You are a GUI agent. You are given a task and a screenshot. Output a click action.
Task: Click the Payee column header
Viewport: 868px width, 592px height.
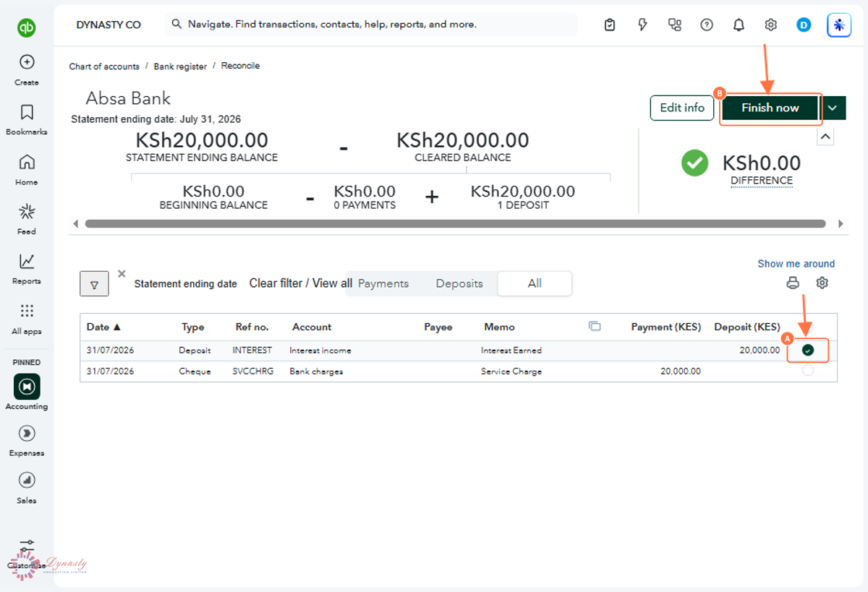[438, 327]
